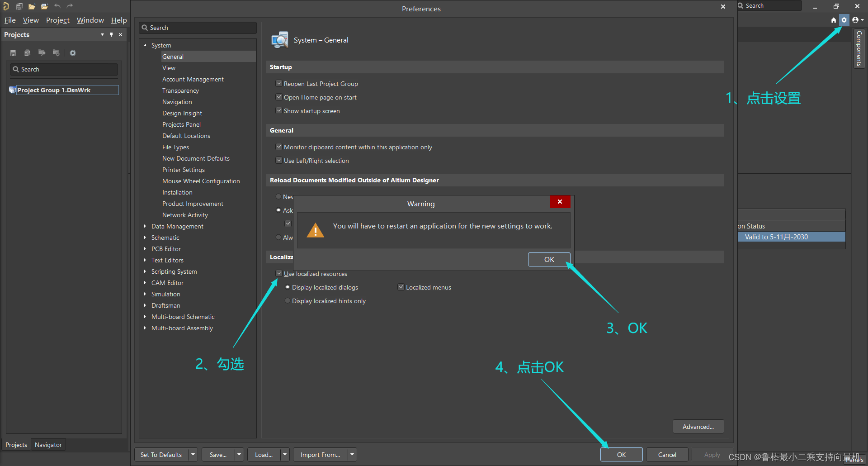The height and width of the screenshot is (466, 868).
Task: Open preferences via the gear icon at top right
Action: (x=844, y=20)
